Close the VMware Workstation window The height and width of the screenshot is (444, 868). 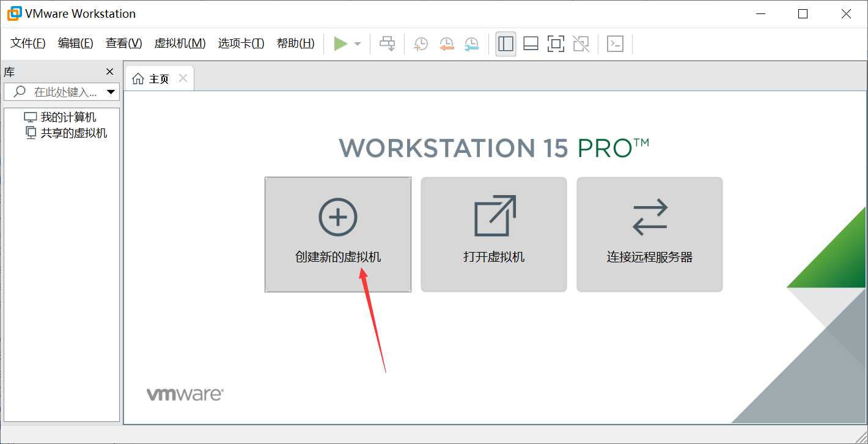point(846,13)
